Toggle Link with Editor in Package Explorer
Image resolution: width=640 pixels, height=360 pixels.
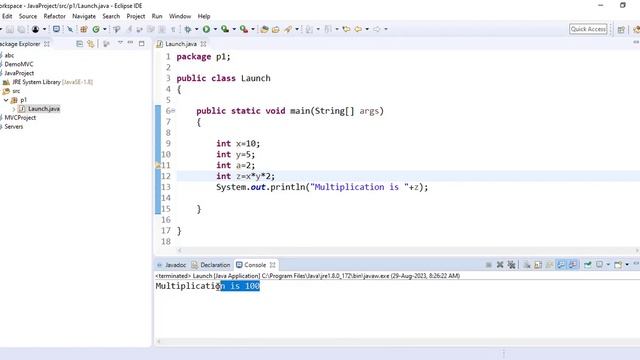91,44
